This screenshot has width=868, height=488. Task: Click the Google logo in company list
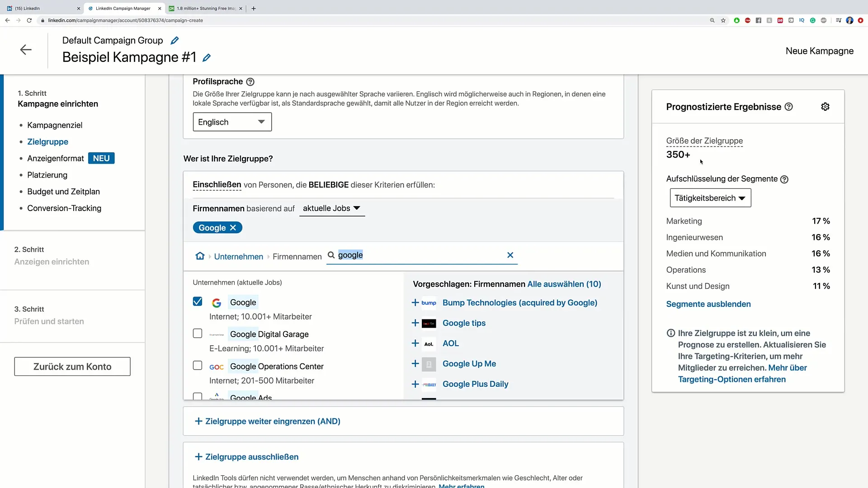pyautogui.click(x=217, y=303)
